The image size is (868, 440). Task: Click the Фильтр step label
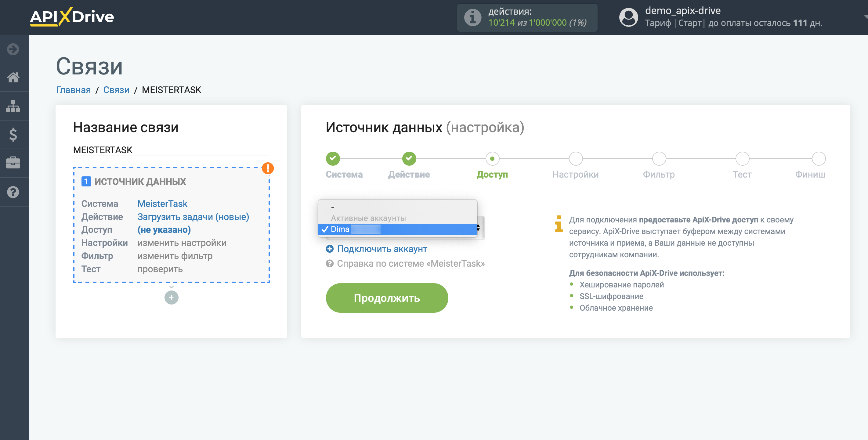pos(658,175)
